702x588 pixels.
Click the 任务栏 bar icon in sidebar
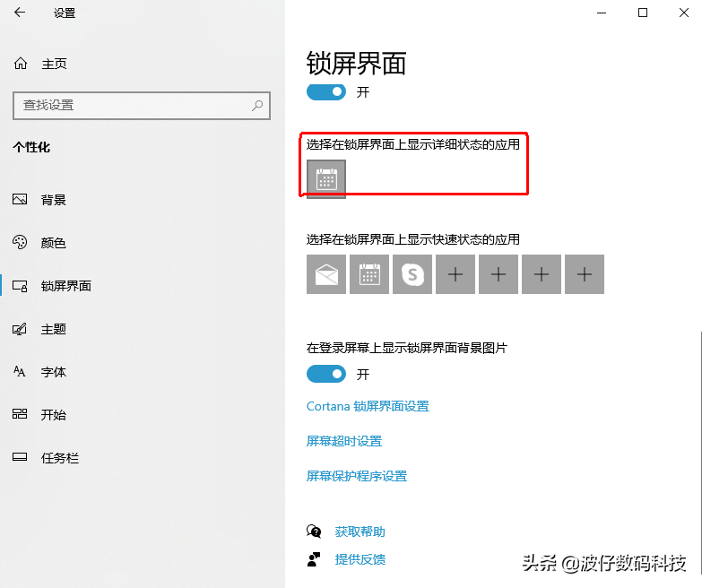point(20,457)
